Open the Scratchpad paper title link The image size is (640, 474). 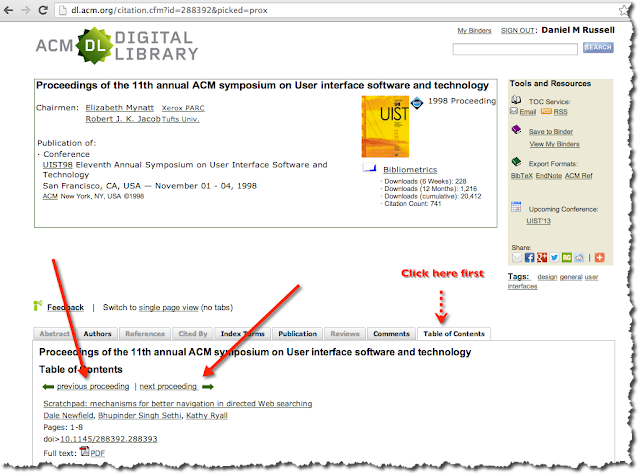(178, 403)
